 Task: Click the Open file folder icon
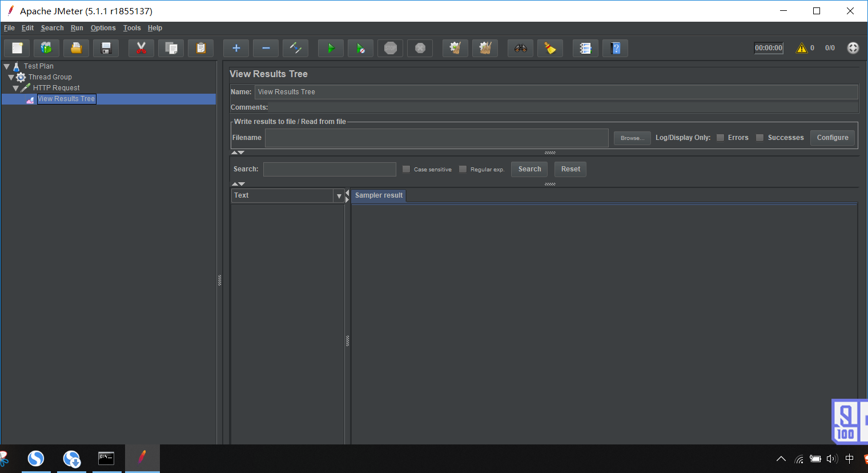pyautogui.click(x=76, y=49)
